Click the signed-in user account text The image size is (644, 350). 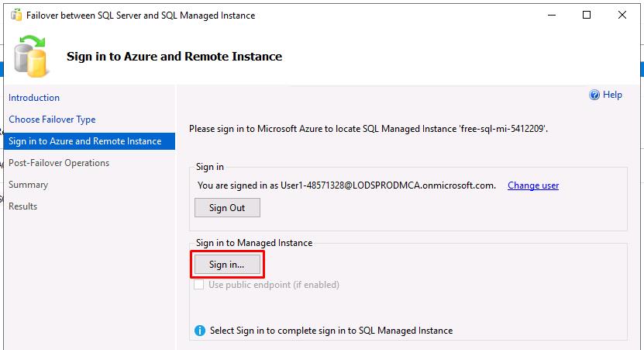[346, 185]
